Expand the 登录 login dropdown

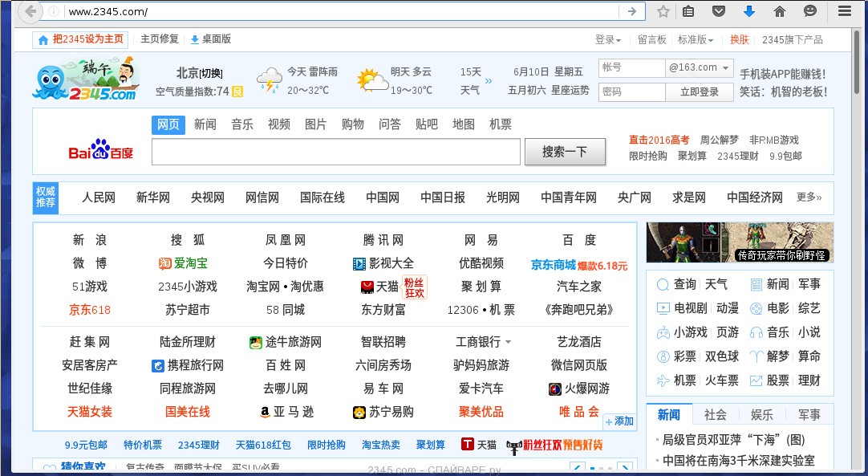[x=608, y=39]
